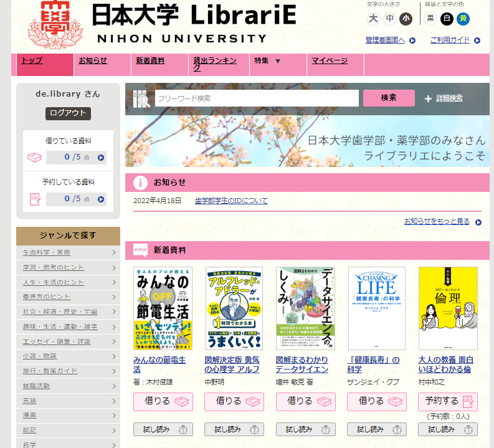Borrow みんなの節電生活 with 借りる
This screenshot has width=494, height=448.
coord(163,402)
